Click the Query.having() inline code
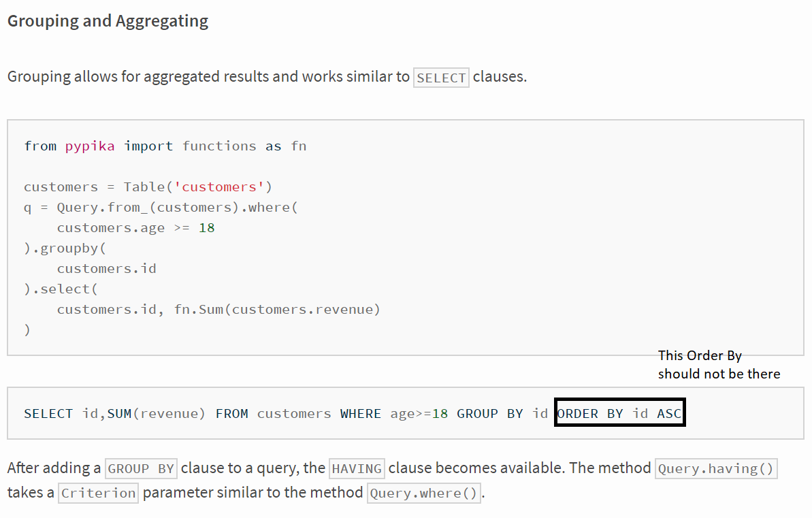Screen dimensions: 812x518 715,469
